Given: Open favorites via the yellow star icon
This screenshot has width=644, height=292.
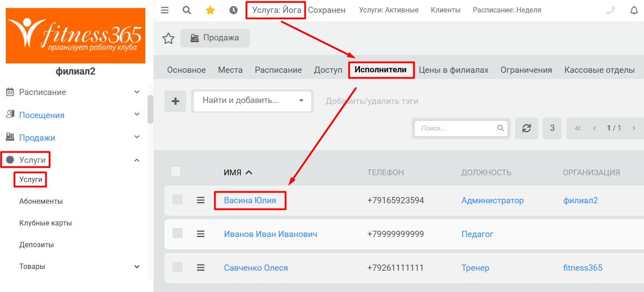Looking at the screenshot, I should pyautogui.click(x=210, y=10).
